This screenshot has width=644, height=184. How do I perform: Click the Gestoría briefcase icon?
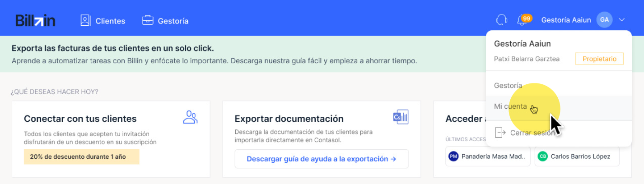coord(148,20)
